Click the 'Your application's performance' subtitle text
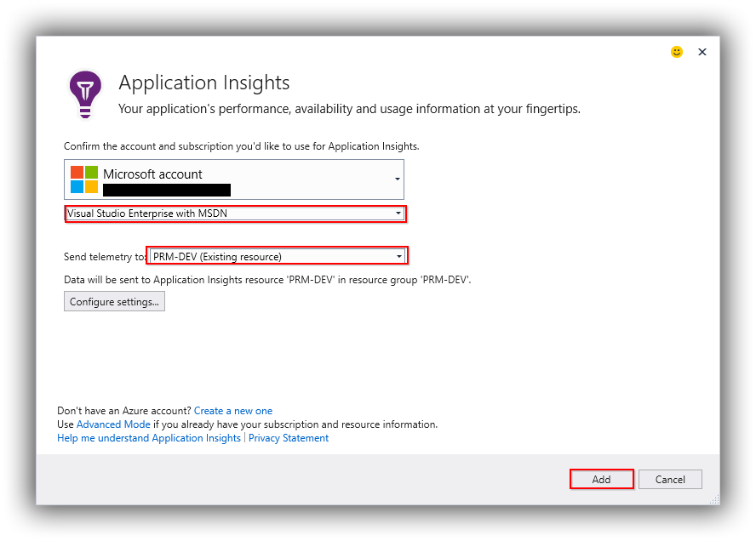756x541 pixels. pos(349,109)
